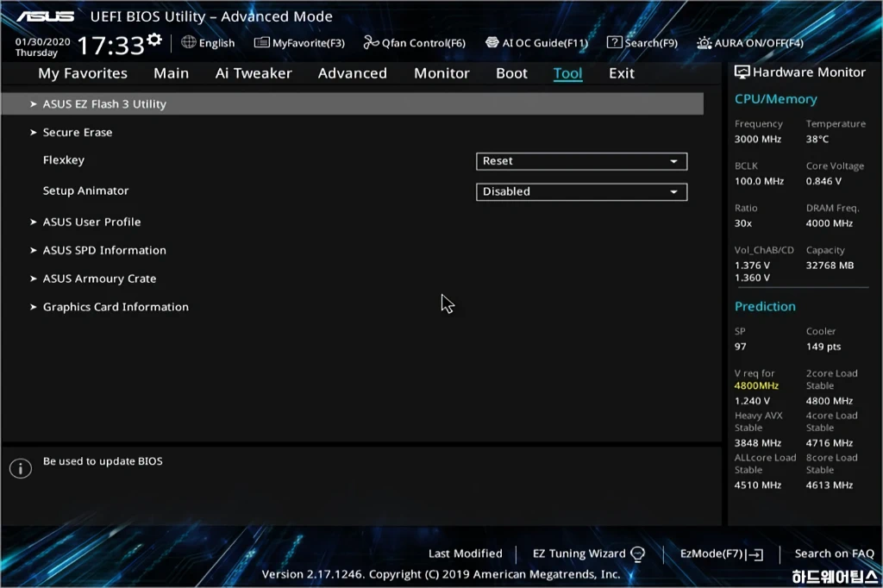This screenshot has width=883, height=588.
Task: Open the Qfan Control(F6) fan icon
Action: 371,42
